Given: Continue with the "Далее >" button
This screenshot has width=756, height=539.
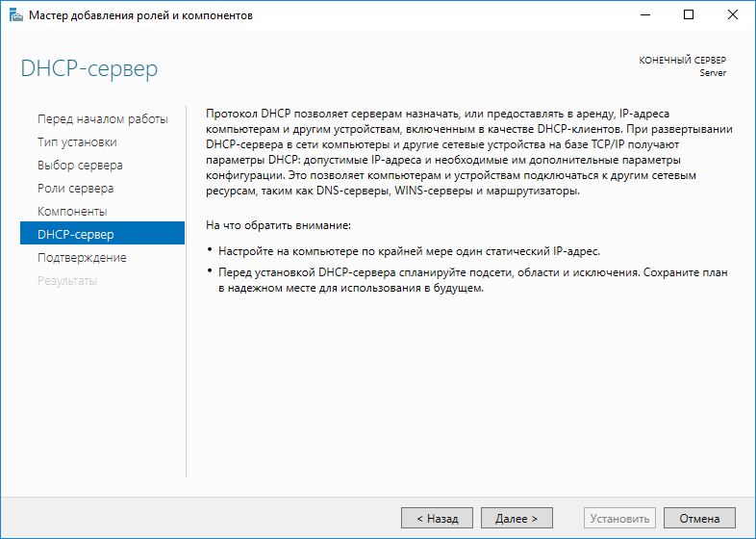Looking at the screenshot, I should point(517,518).
